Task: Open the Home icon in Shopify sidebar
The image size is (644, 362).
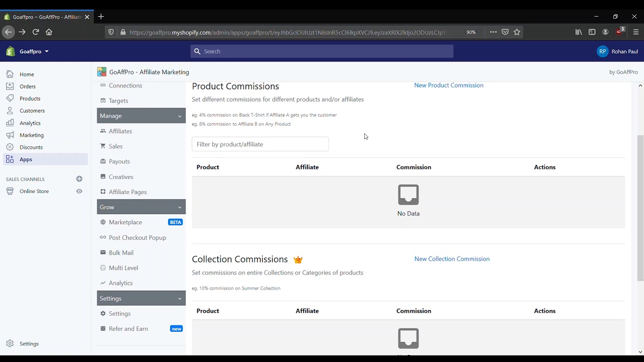Action: click(10, 74)
